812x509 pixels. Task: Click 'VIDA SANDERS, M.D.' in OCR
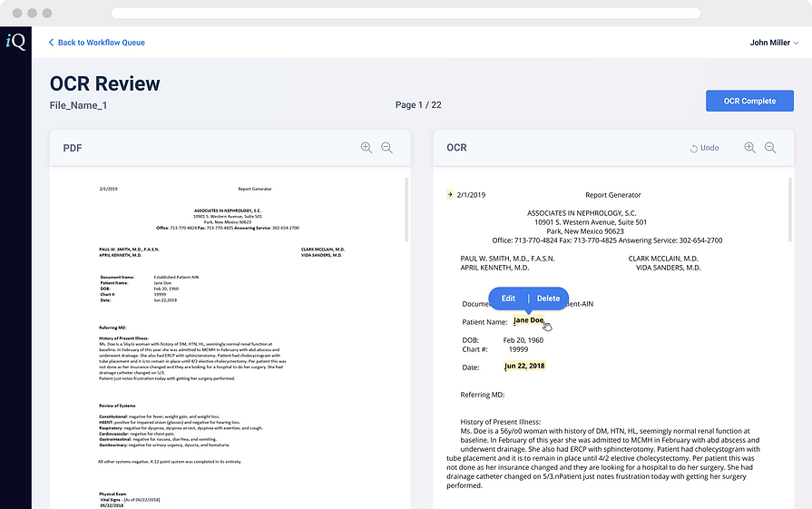668,268
